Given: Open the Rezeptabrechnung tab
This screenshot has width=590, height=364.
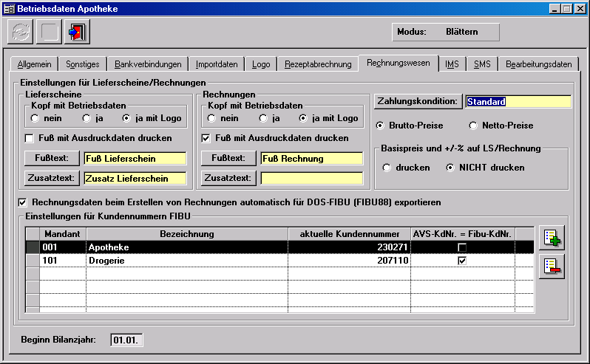Looking at the screenshot, I should point(318,64).
